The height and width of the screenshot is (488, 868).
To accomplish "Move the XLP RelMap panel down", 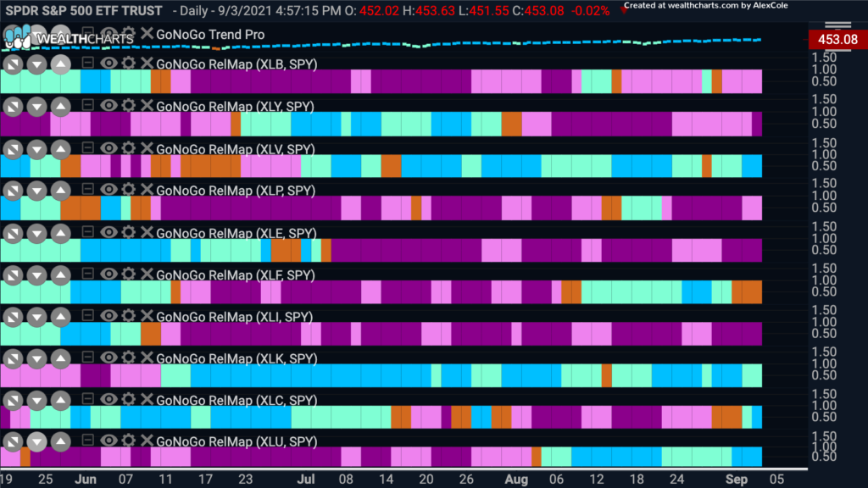I will pyautogui.click(x=36, y=191).
